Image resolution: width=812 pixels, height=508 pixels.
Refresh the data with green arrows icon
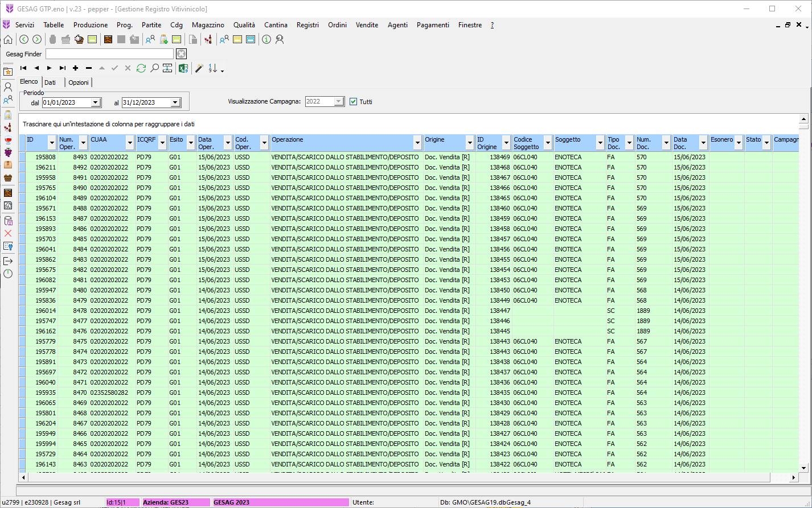click(x=141, y=68)
